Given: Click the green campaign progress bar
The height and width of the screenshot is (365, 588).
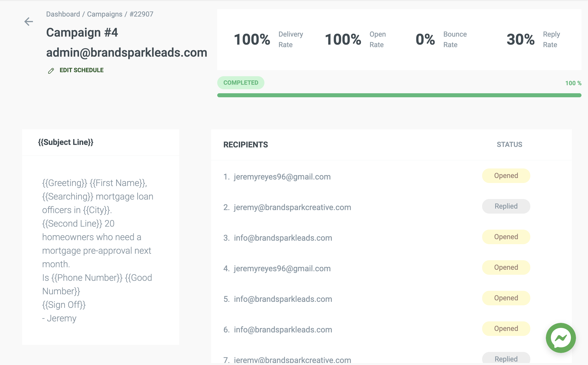Looking at the screenshot, I should [x=399, y=95].
